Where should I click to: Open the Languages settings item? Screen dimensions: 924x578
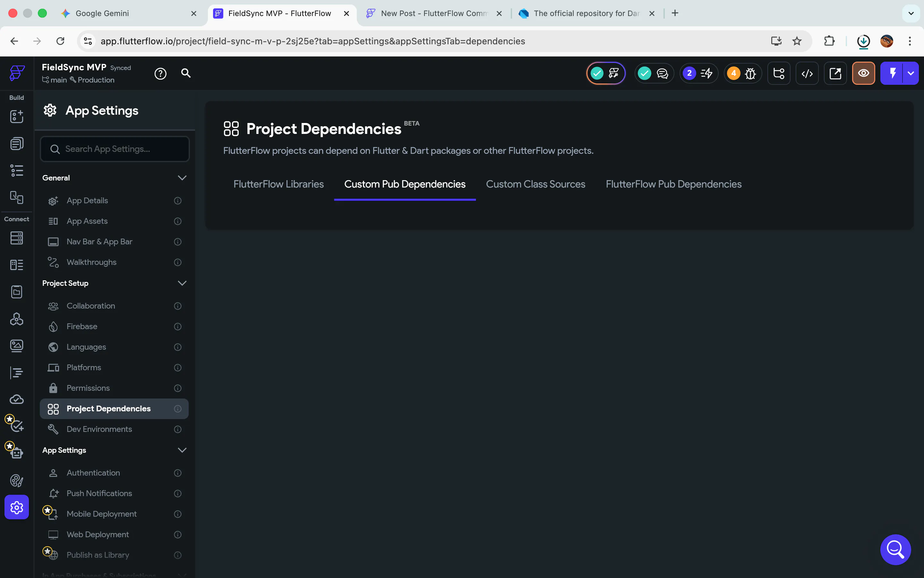[x=114, y=347]
